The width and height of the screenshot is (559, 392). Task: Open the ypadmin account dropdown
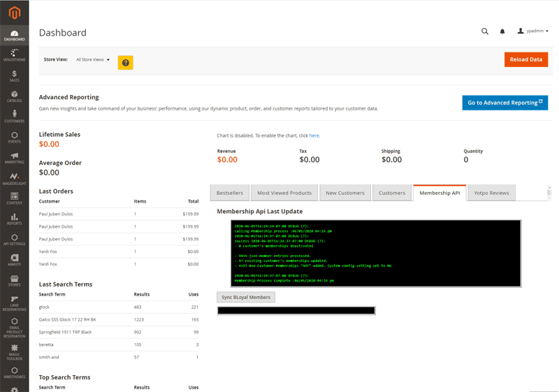pyautogui.click(x=532, y=31)
